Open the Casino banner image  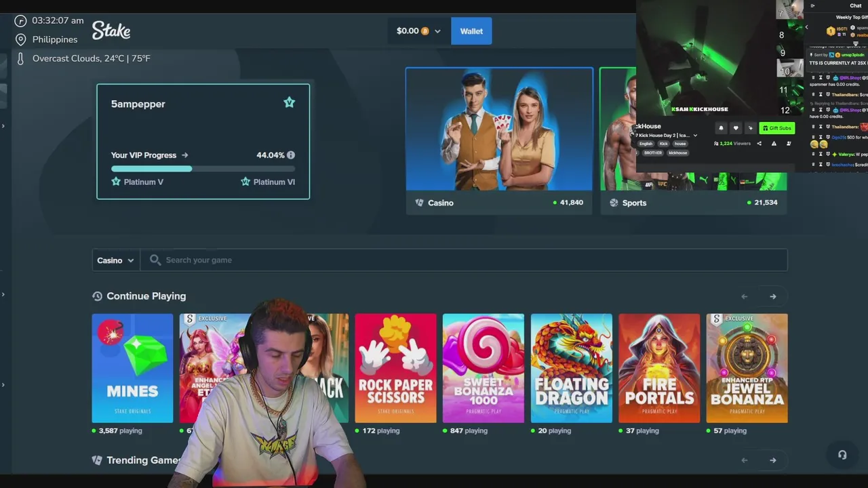pyautogui.click(x=499, y=129)
